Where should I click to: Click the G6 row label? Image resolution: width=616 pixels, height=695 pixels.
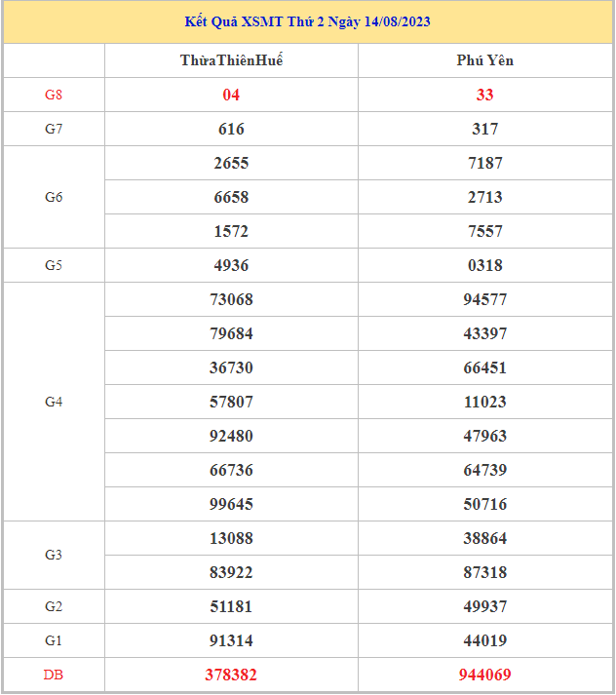(54, 197)
